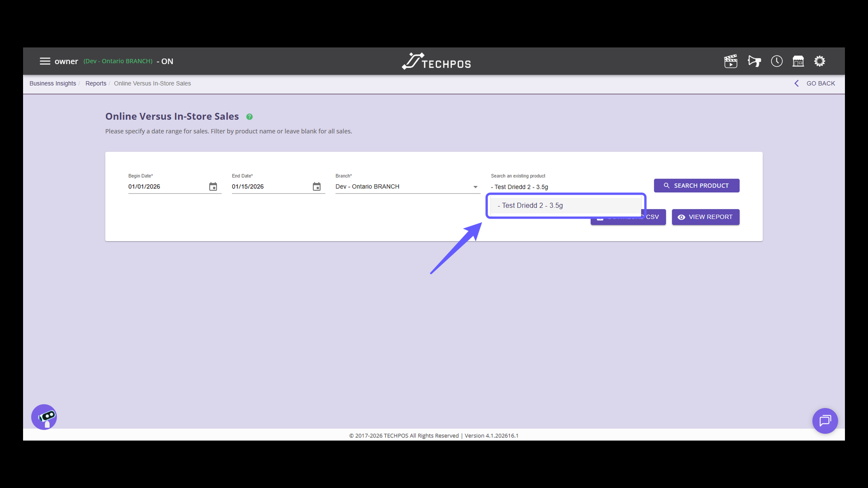868x488 pixels.
Task: Open the End Date calendar picker
Action: point(316,186)
